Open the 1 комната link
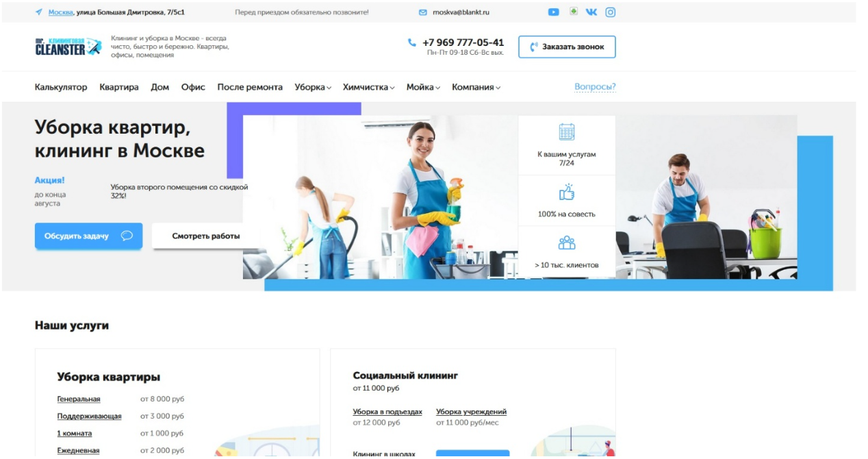Screen dimensions: 868x459 tap(75, 434)
